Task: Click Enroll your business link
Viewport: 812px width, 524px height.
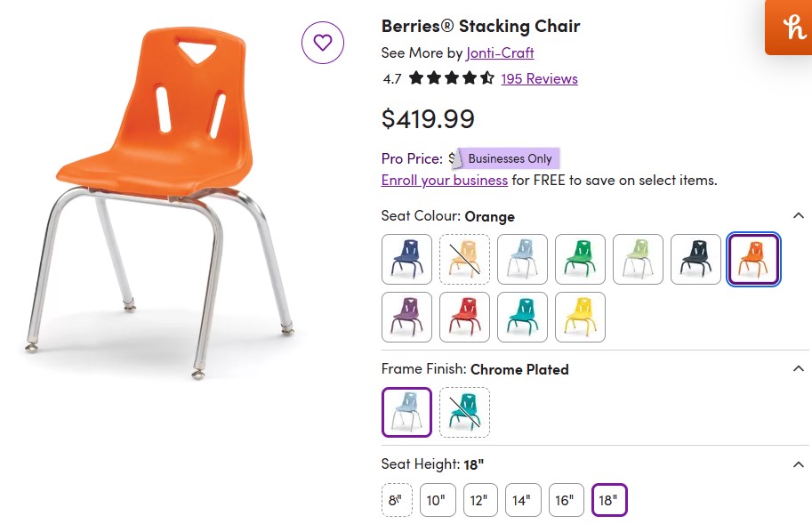Action: (x=444, y=180)
